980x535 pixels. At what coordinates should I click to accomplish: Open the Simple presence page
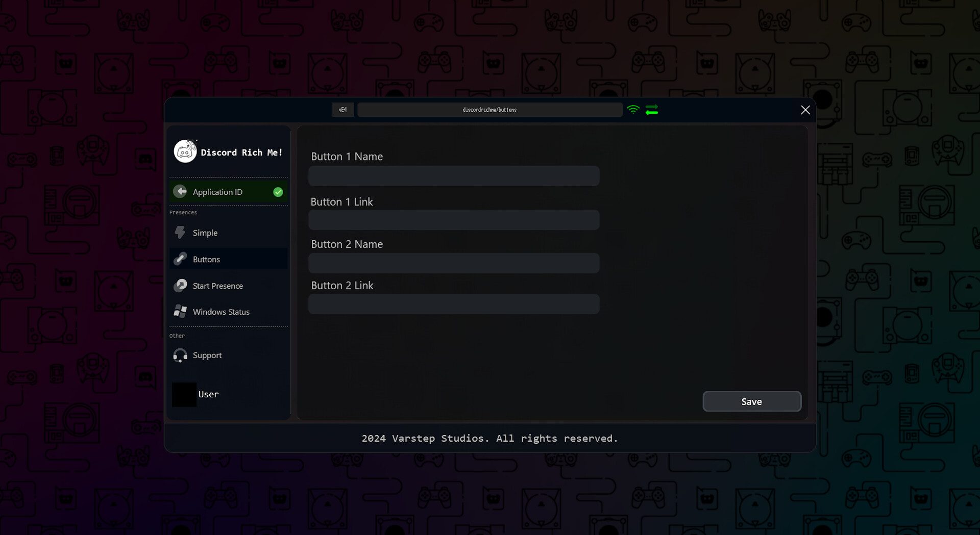205,233
